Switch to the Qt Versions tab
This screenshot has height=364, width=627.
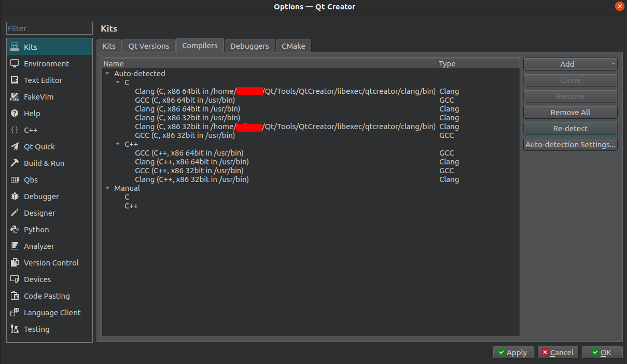(149, 46)
